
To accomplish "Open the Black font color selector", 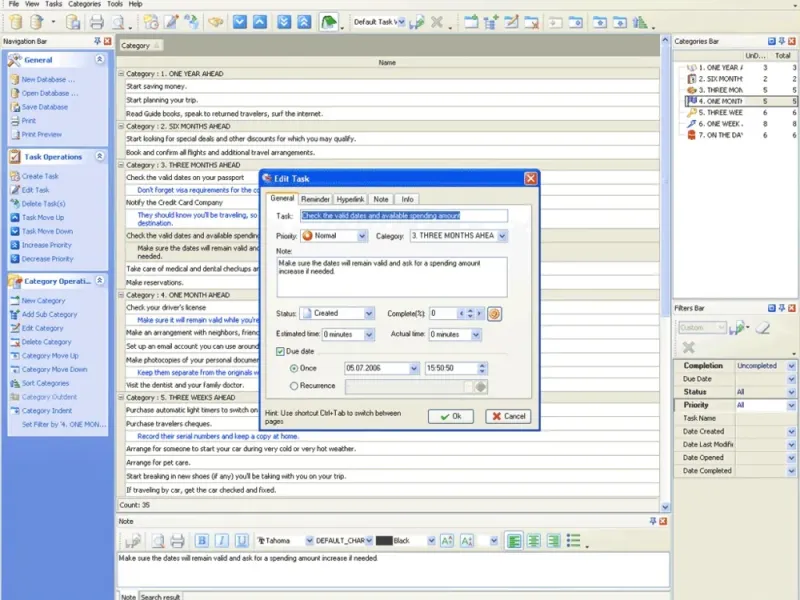I will tap(431, 540).
